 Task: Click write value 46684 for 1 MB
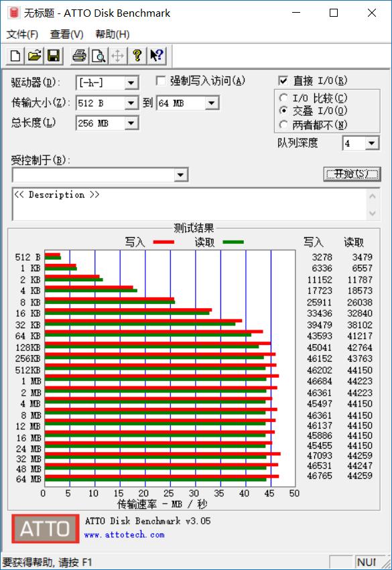(320, 381)
